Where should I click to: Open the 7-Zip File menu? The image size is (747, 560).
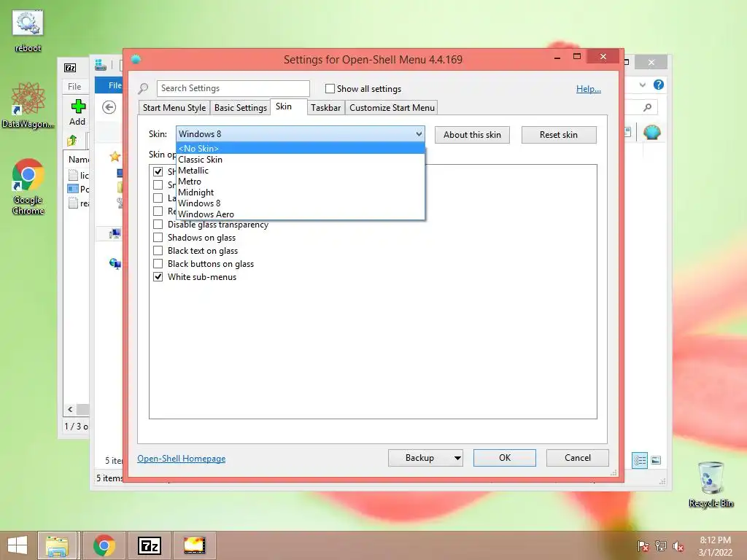coord(74,87)
